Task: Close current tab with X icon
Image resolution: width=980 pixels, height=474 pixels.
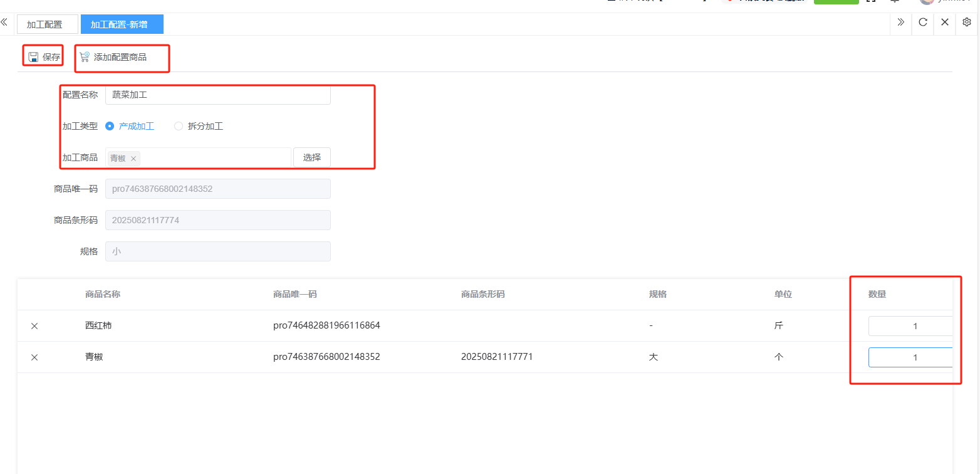Action: (945, 23)
